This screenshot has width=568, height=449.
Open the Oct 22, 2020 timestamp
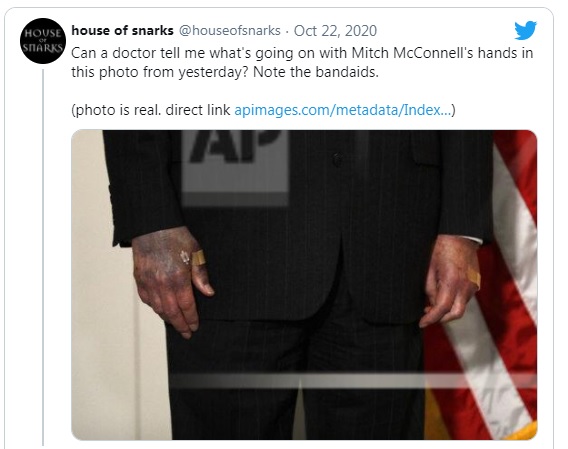335,31
